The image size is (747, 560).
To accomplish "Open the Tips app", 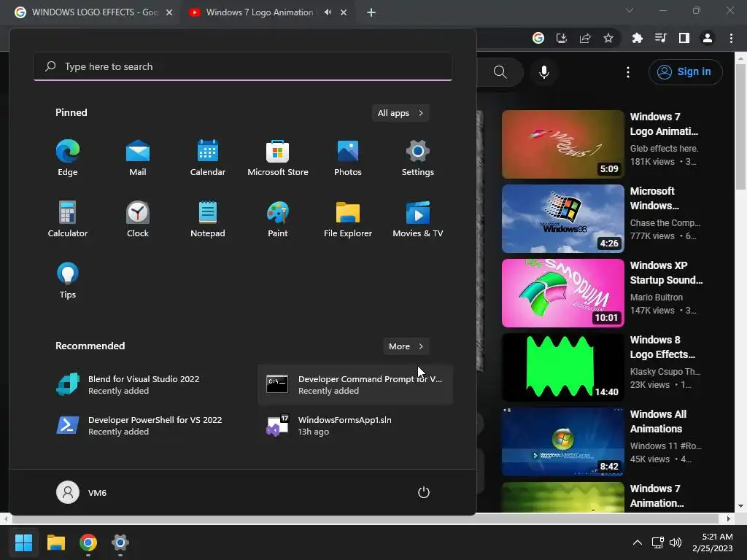I will (68, 281).
